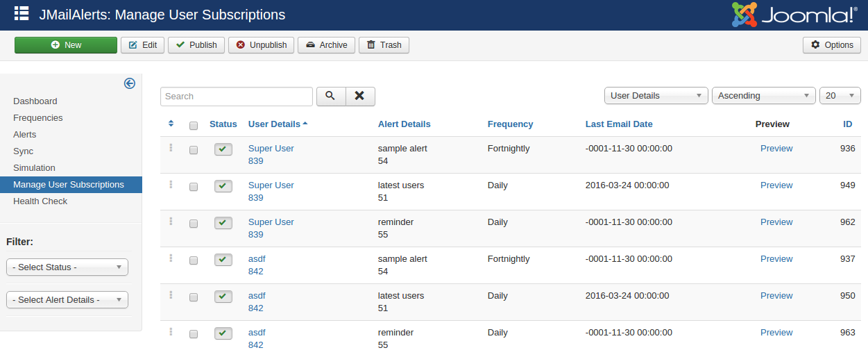Toggle published status for row ID 962
The height and width of the screenshot is (357, 868).
coord(223,223)
